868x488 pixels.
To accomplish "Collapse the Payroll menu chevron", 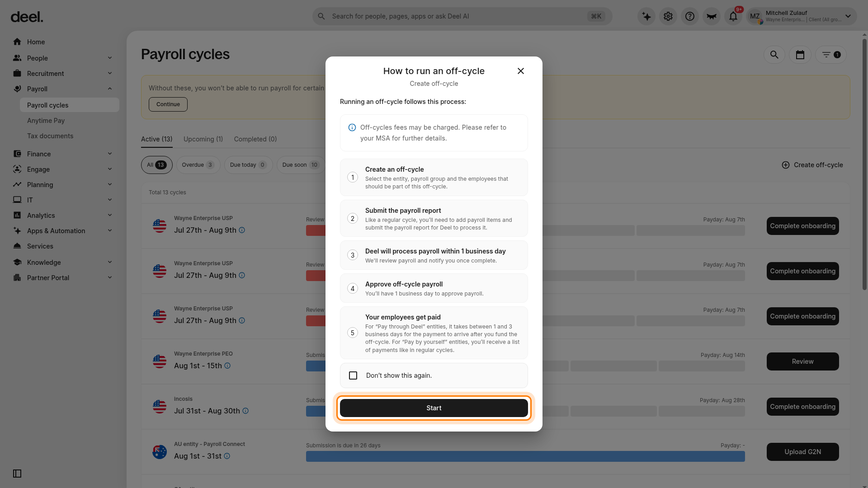I will coord(110,89).
